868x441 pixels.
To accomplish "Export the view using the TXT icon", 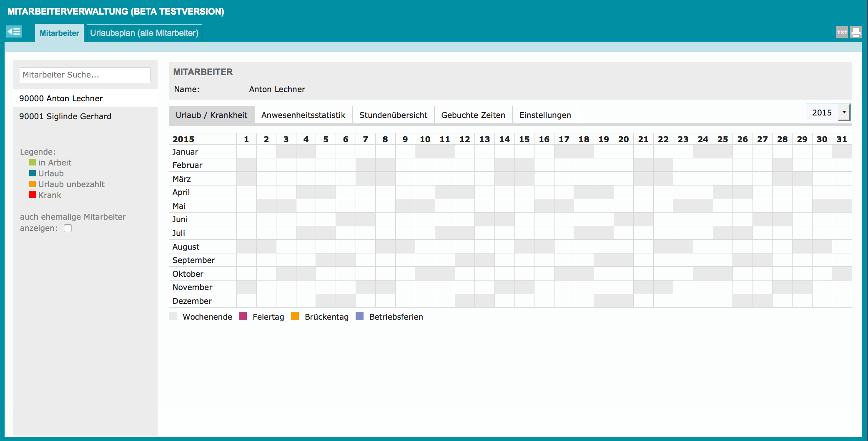I will (x=842, y=33).
